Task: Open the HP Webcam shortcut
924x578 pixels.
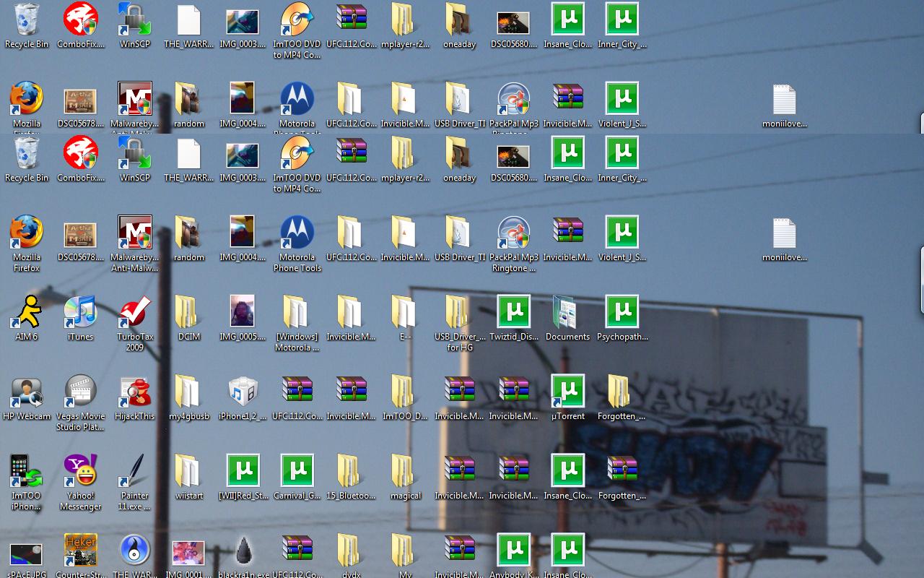Action: click(x=27, y=391)
